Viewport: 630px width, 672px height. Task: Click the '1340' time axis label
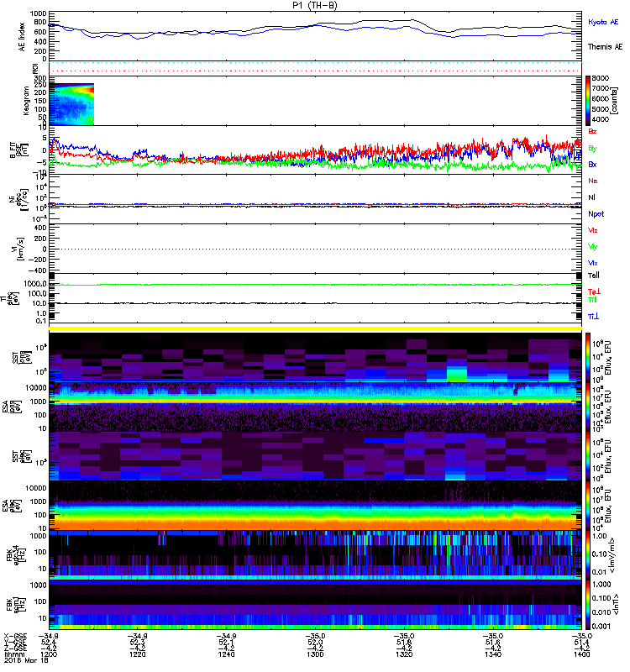click(493, 654)
